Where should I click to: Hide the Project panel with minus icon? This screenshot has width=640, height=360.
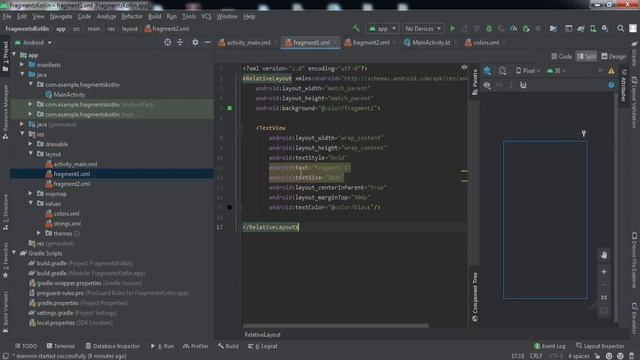[x=207, y=42]
